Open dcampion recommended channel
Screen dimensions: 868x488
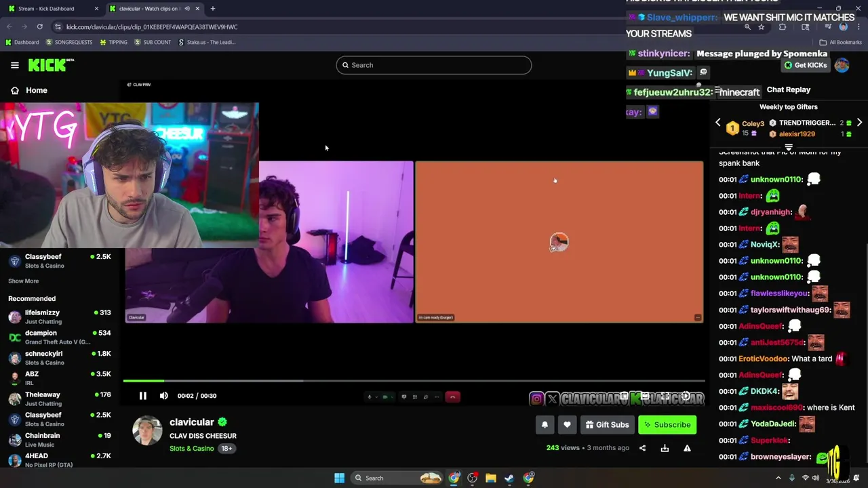[x=60, y=337]
